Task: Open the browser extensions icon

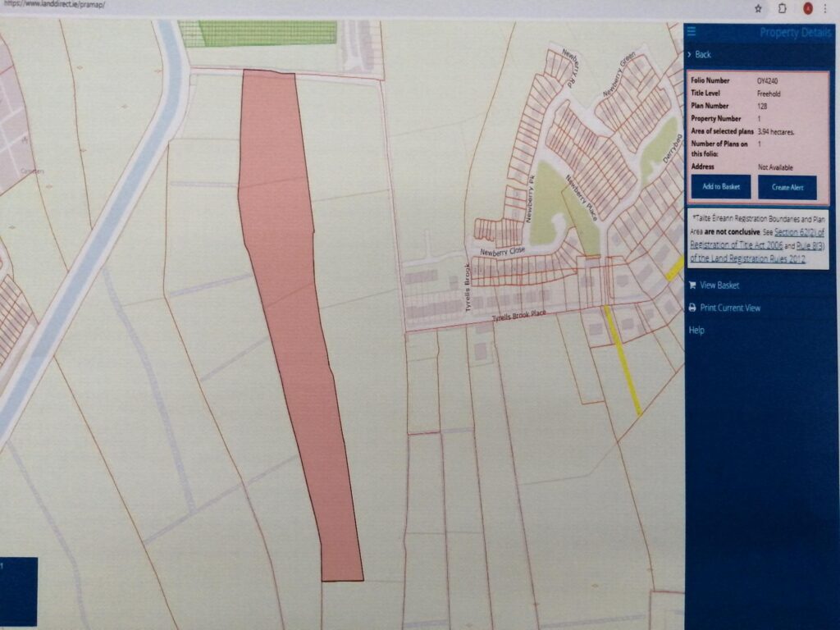Action: (783, 8)
